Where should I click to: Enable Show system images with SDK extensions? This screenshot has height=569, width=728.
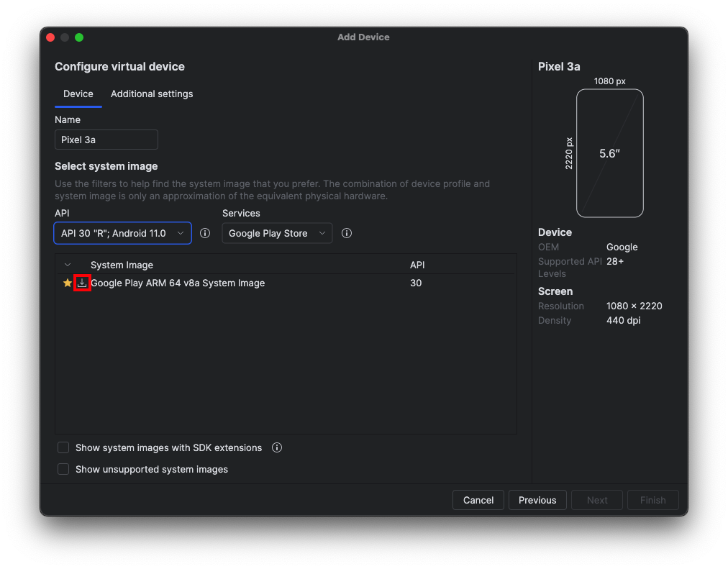63,447
